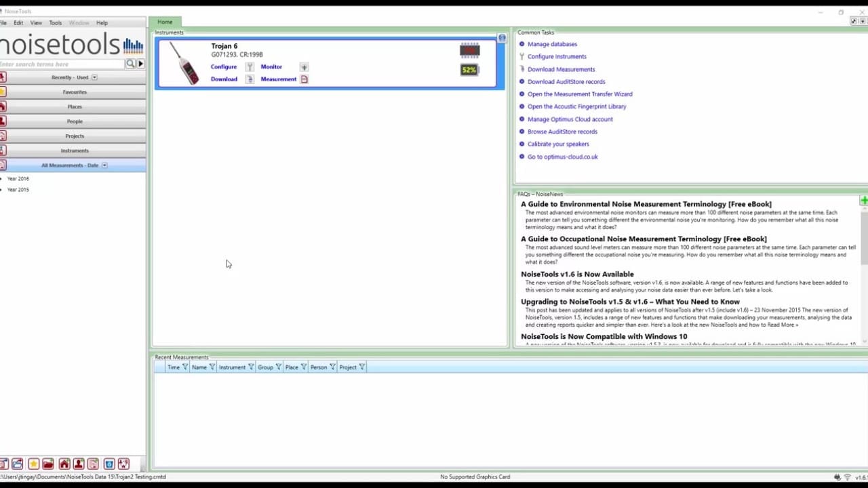Click the Favourites star icon in sidebar list

coord(3,91)
